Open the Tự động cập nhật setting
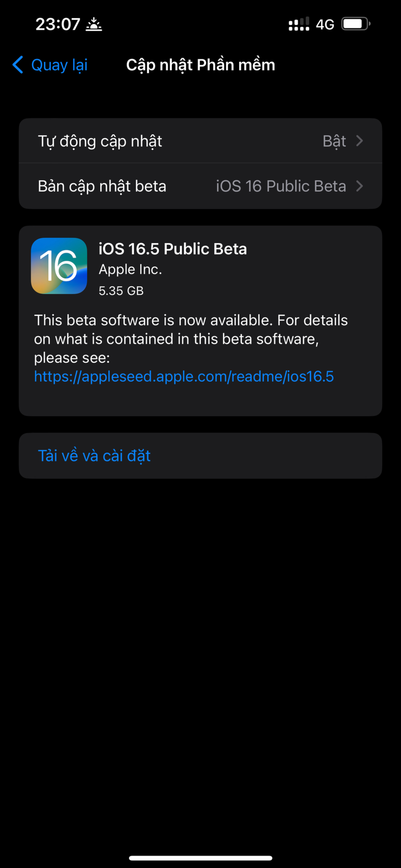This screenshot has width=401, height=868. click(x=100, y=141)
